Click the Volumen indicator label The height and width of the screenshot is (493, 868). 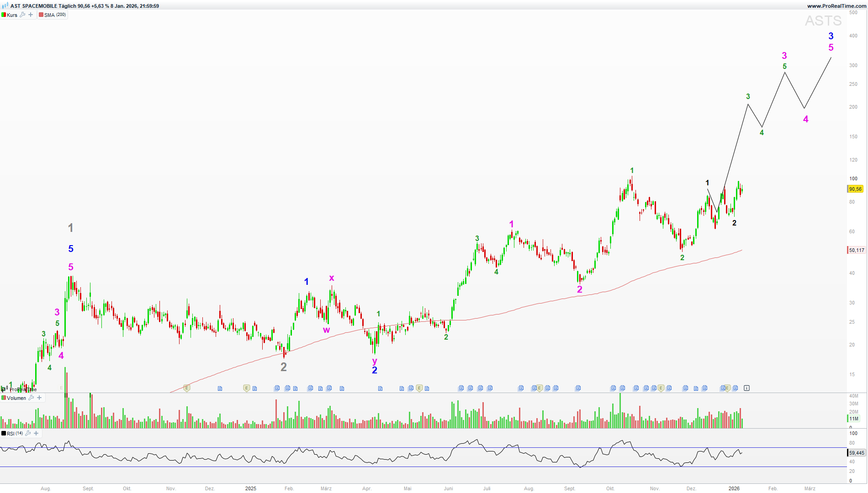16,398
